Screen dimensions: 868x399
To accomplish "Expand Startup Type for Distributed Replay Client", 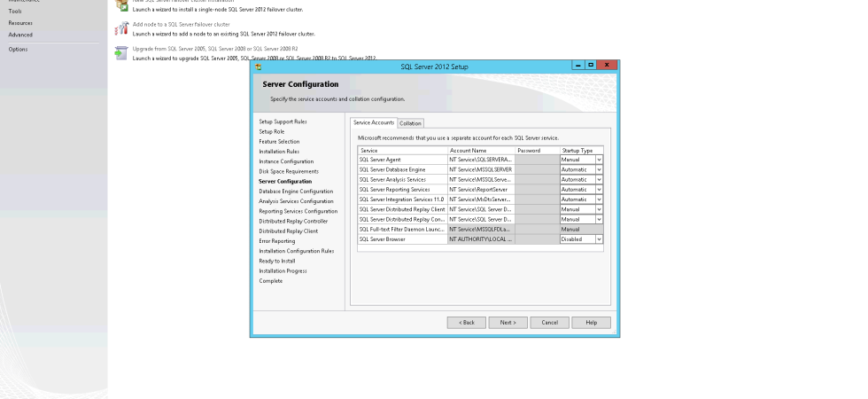I will (599, 209).
